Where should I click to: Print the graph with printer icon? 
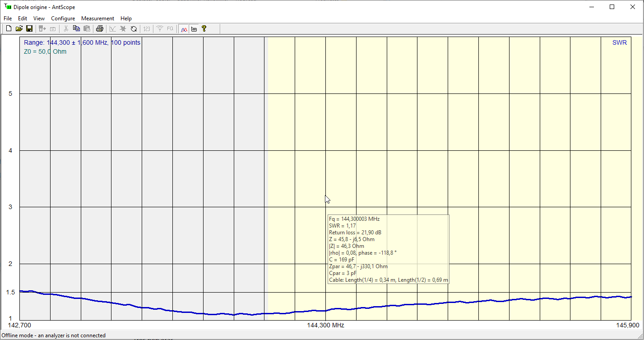coord(100,29)
